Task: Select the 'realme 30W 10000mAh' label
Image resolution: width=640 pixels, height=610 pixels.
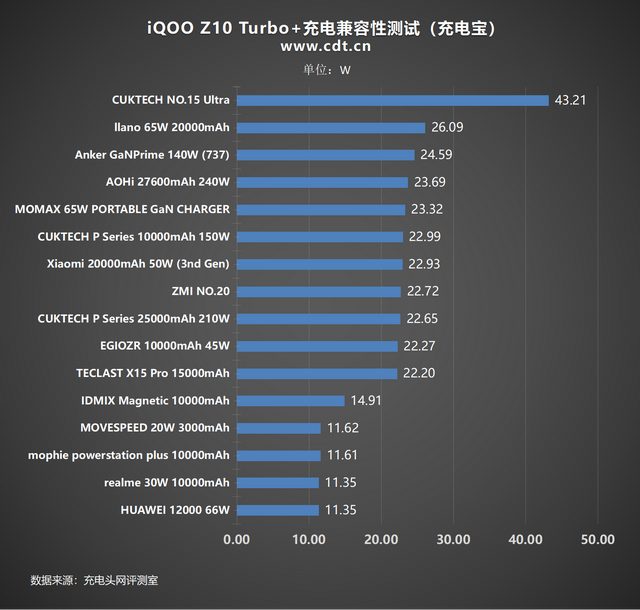Action: pyautogui.click(x=167, y=483)
